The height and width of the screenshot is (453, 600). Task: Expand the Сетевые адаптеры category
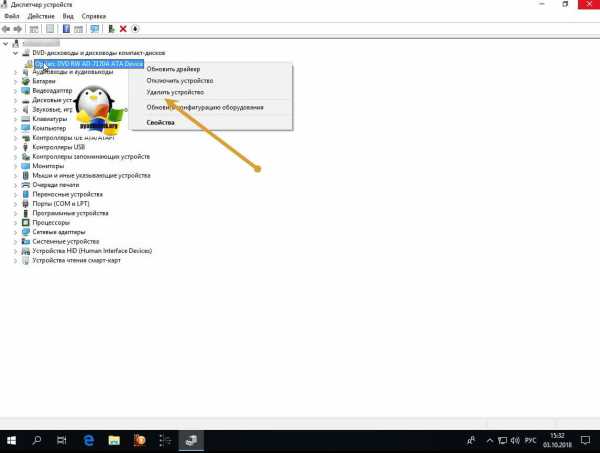[16, 232]
